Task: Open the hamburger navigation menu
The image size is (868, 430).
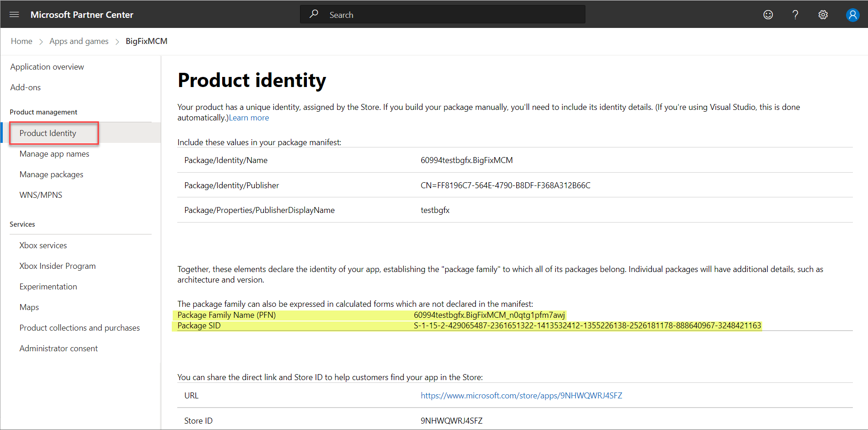Action: (x=14, y=15)
